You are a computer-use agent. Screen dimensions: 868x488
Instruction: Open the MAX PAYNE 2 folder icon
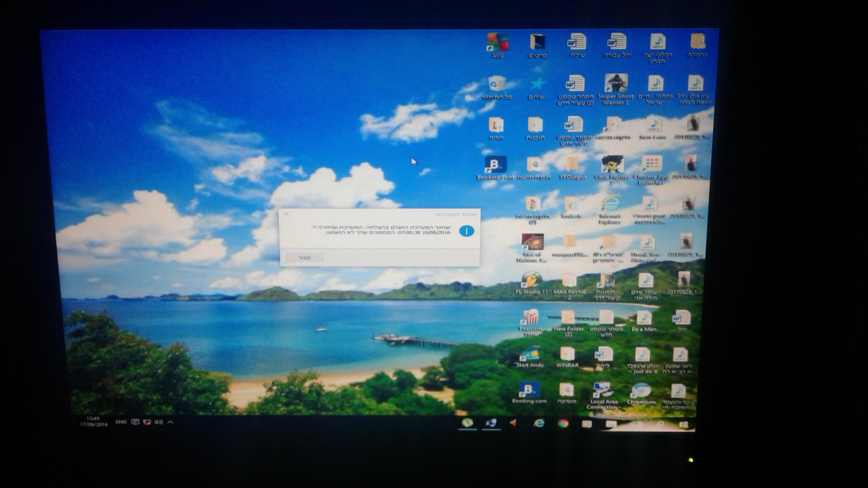(x=569, y=286)
